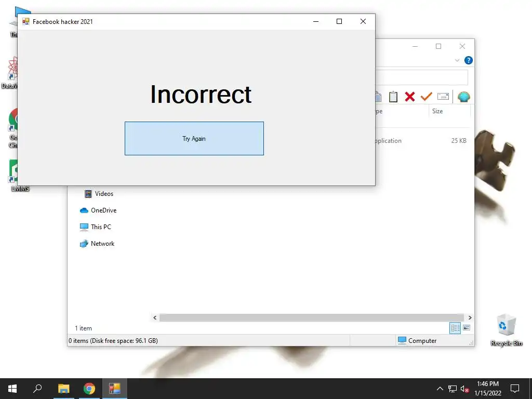Close the Facebook hacker 2021 window
The image size is (532, 399).
coord(363,21)
